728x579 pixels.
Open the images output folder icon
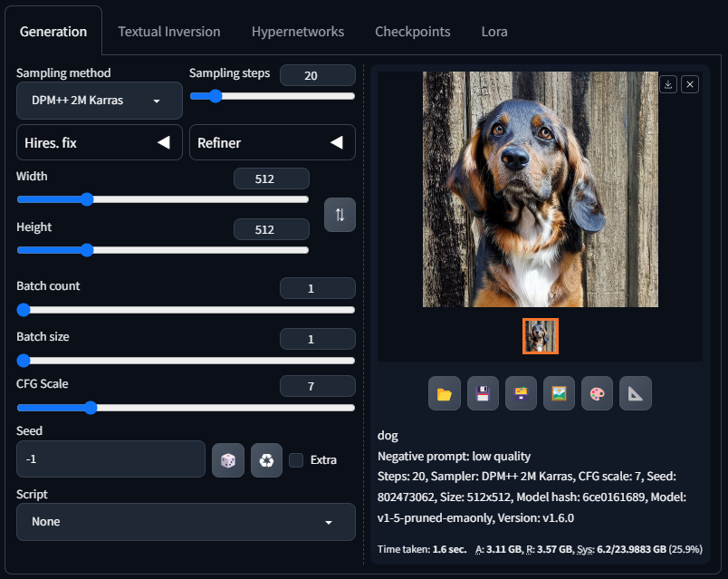click(445, 393)
